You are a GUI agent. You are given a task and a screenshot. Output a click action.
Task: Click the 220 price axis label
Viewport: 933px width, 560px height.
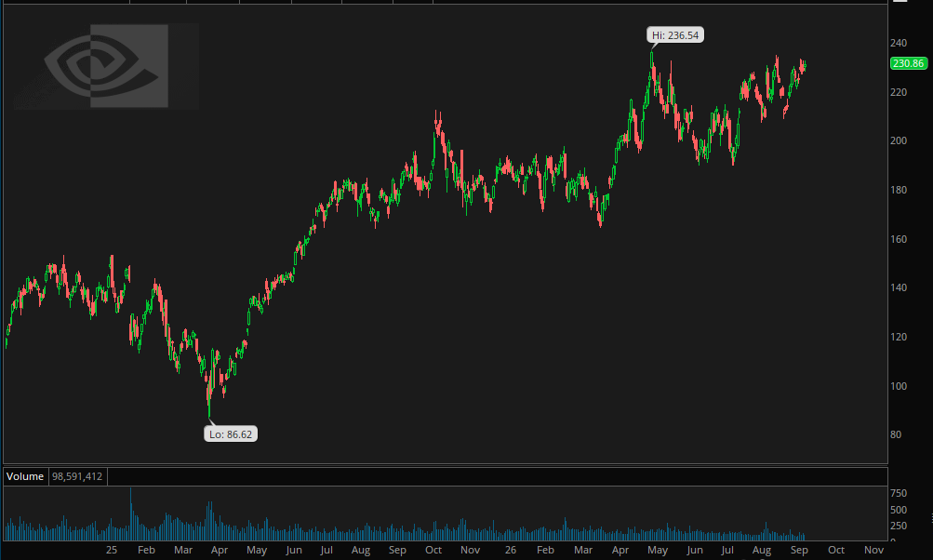[899, 92]
